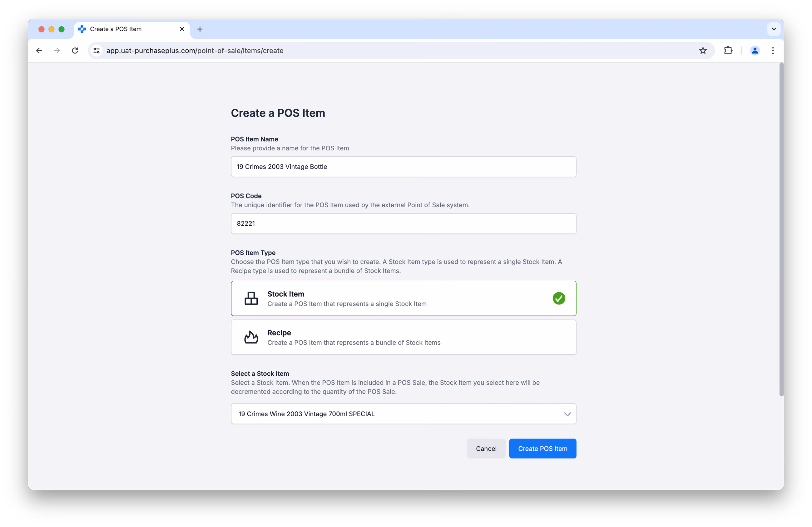The height and width of the screenshot is (527, 812).
Task: Click the Stock Item boxes icon
Action: (x=251, y=298)
